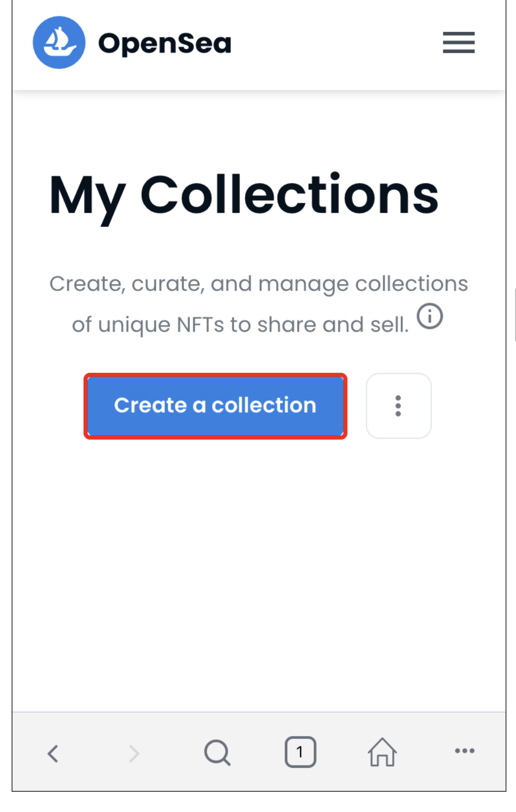516x812 pixels.
Task: Click the number 1 inside the tabs icon
Action: pos(300,752)
